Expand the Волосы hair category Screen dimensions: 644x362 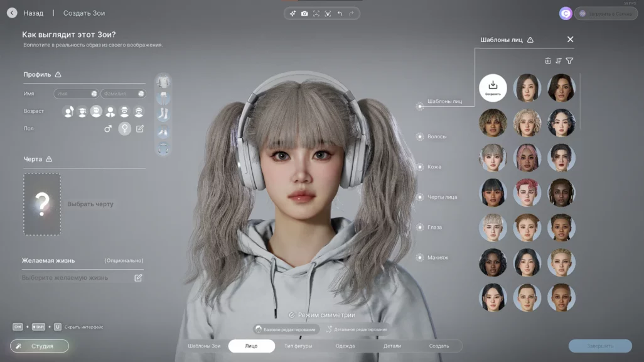click(420, 136)
